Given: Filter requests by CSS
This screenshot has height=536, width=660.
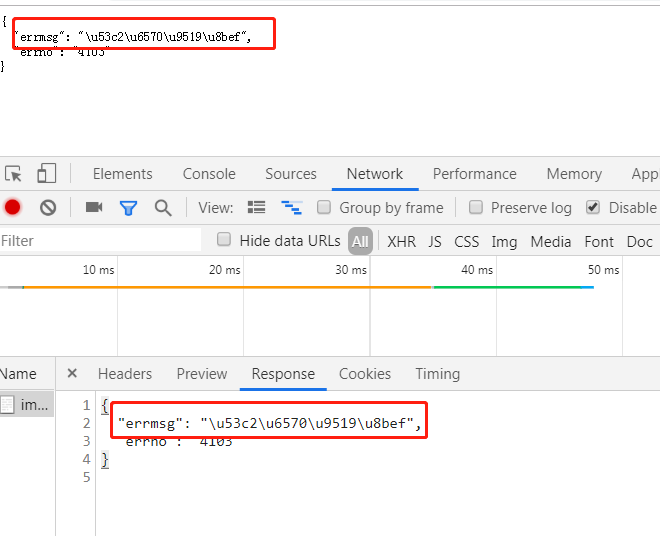Looking at the screenshot, I should pyautogui.click(x=466, y=242).
